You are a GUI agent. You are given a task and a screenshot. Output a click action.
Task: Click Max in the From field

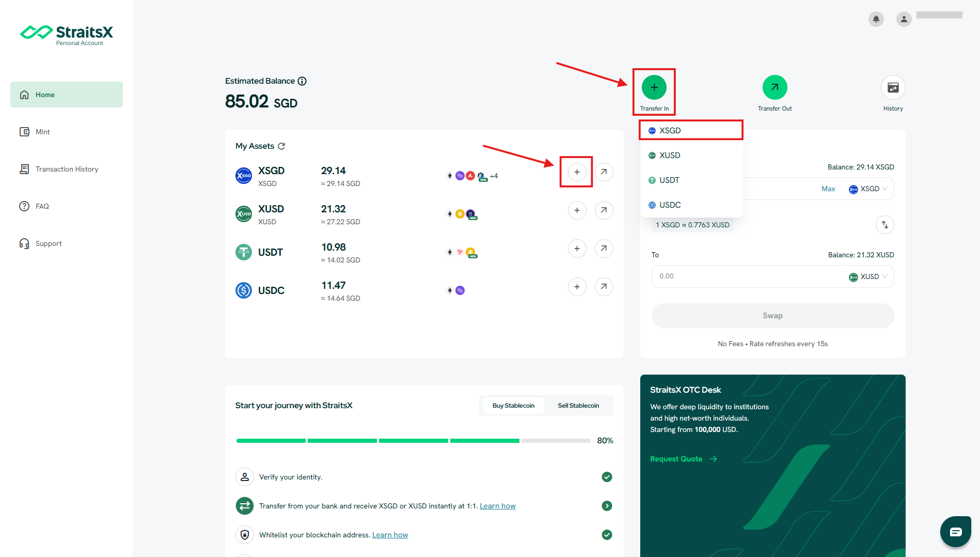(x=828, y=189)
